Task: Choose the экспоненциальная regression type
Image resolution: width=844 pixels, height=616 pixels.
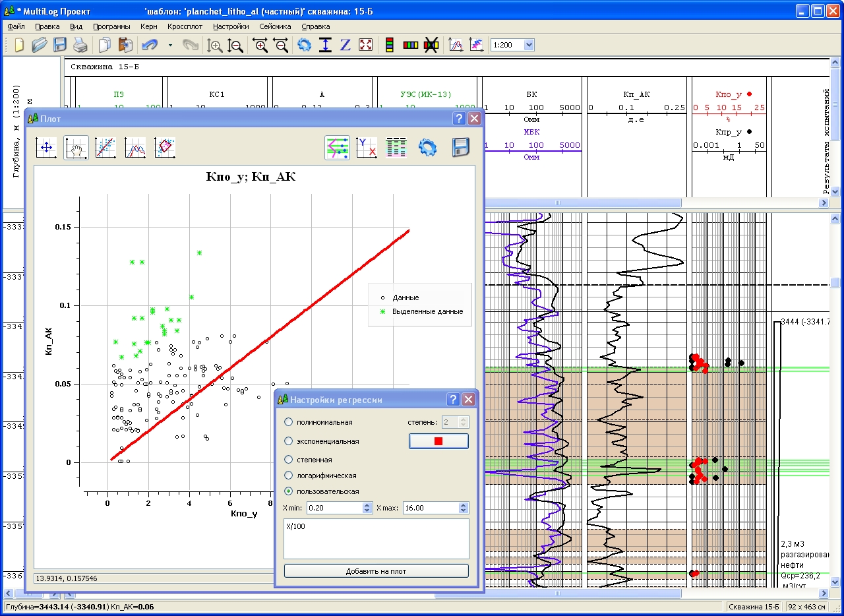Action: click(x=288, y=441)
